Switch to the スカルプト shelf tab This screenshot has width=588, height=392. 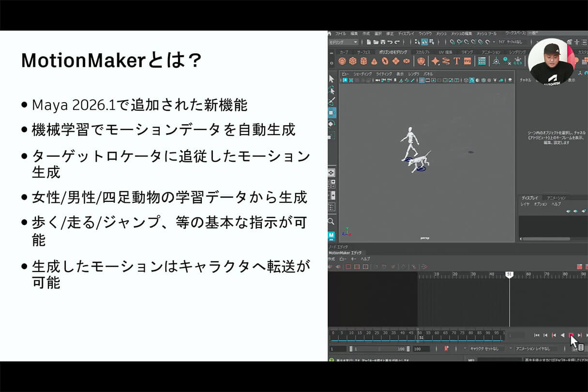pos(423,52)
